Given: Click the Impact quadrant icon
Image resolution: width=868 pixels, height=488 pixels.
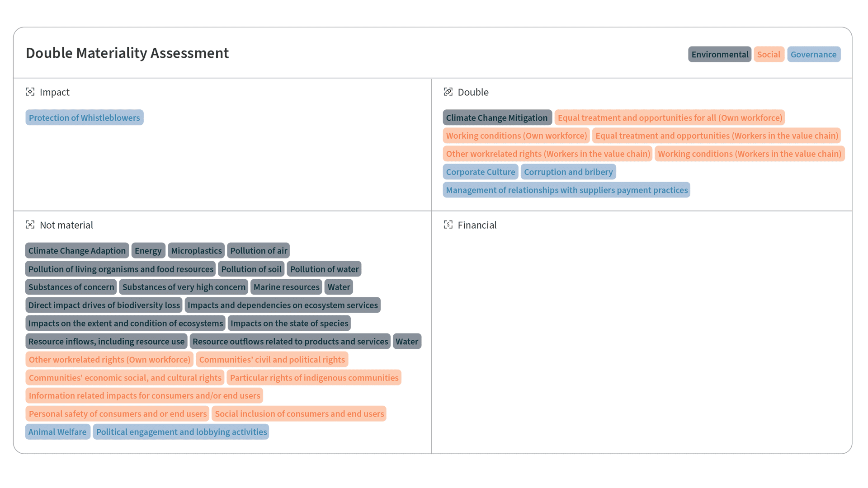Looking at the screenshot, I should 30,92.
